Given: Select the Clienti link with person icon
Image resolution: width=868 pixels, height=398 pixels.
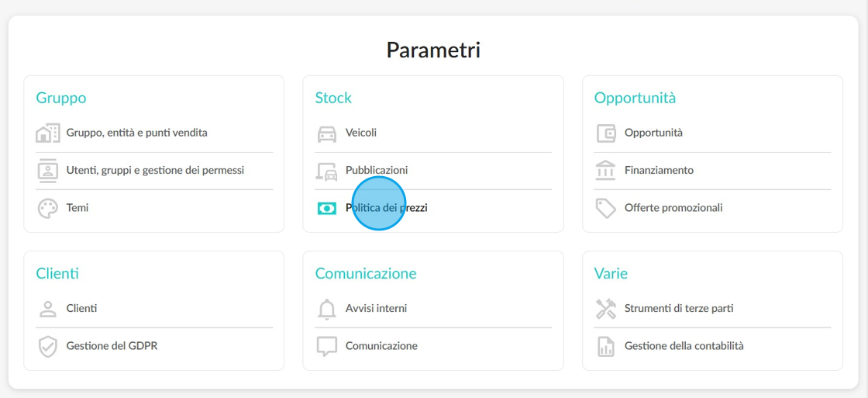Looking at the screenshot, I should click(x=81, y=308).
